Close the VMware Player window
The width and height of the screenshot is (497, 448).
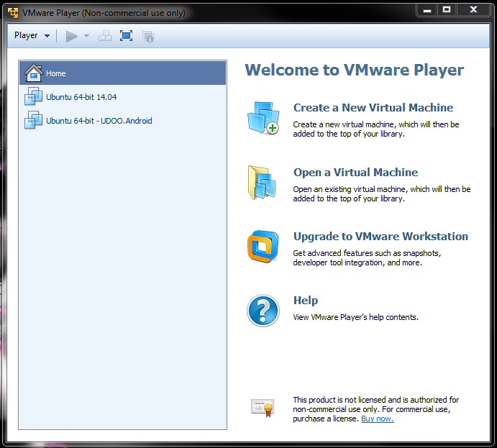pyautogui.click(x=473, y=10)
